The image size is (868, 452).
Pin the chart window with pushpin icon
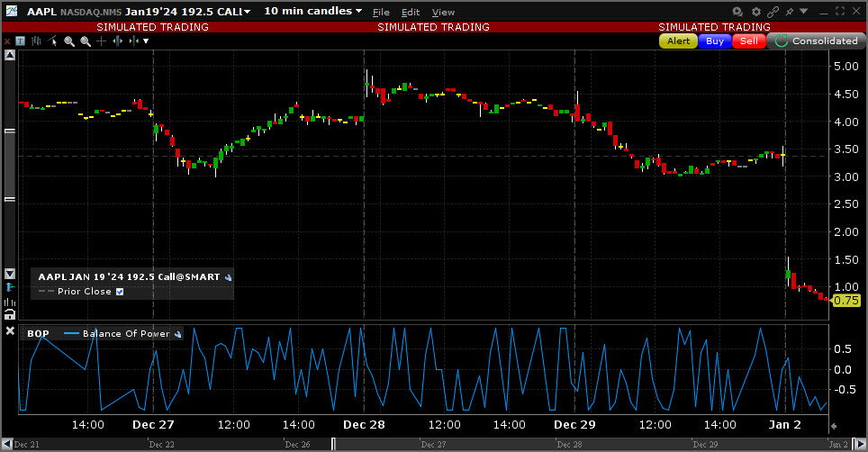(x=790, y=11)
